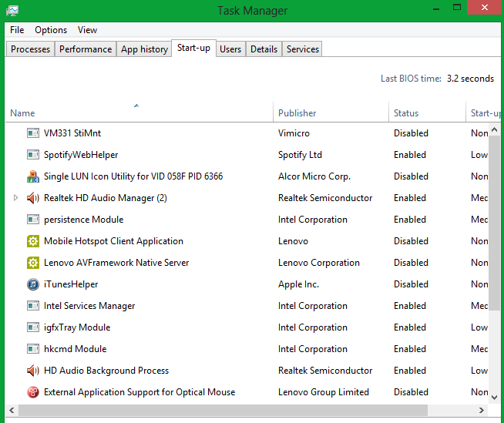Screen dimensions: 504x423
Task: Sort by the Start-up impact column header
Action: tap(484, 112)
